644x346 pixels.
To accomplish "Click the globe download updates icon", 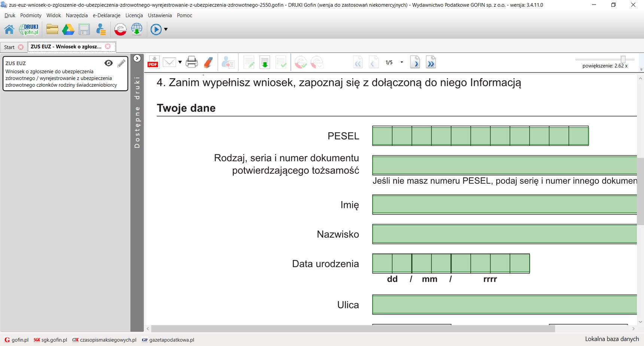I will pos(137,29).
